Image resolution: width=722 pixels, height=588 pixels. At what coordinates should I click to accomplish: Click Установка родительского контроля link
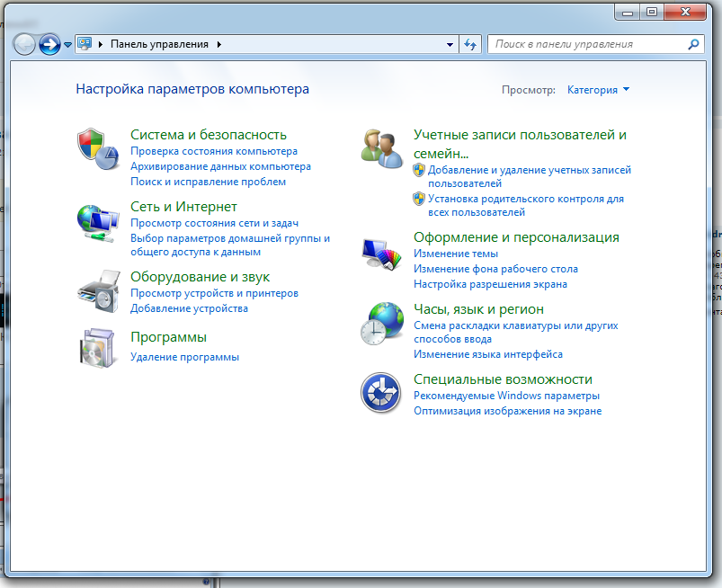pyautogui.click(x=526, y=206)
